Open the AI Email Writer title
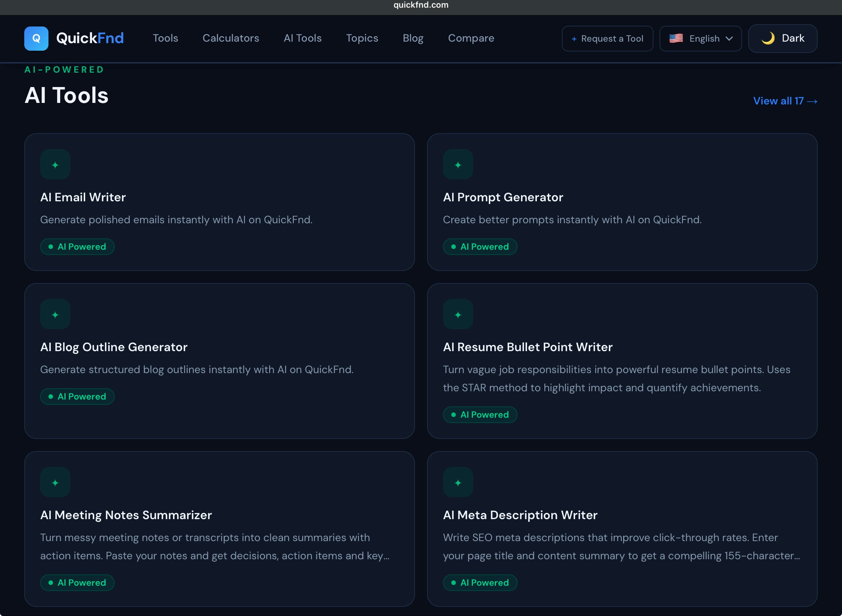 [x=83, y=197]
